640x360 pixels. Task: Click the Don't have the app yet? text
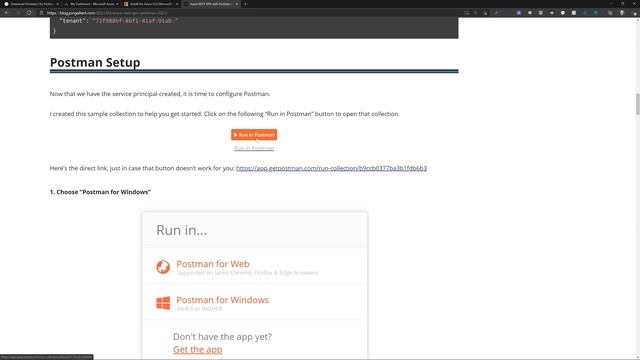[x=222, y=337]
